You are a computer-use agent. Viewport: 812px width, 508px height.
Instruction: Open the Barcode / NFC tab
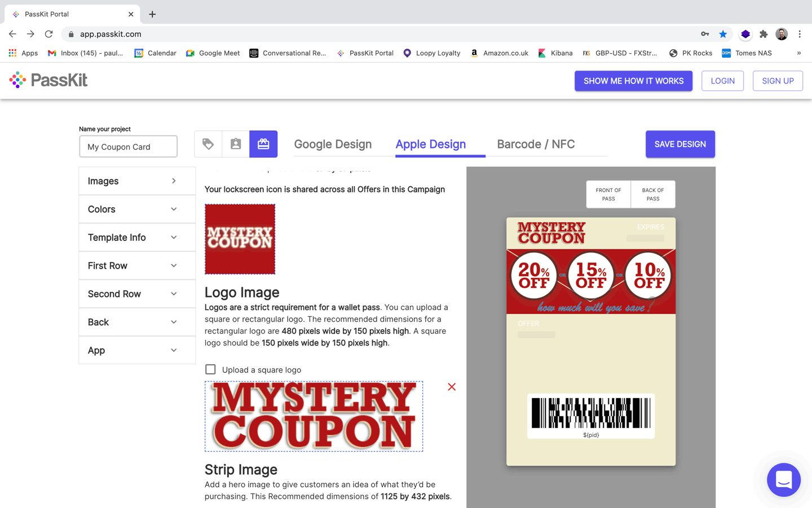pyautogui.click(x=536, y=144)
